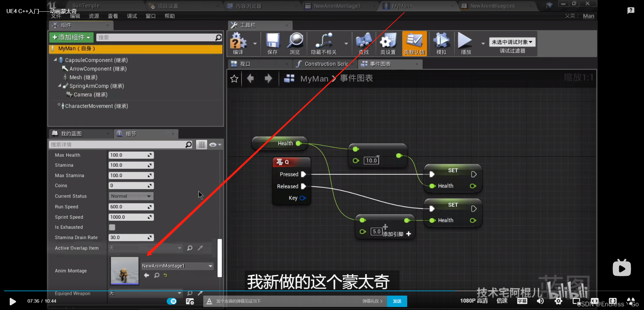Click the Max Health value field
The width and height of the screenshot is (644, 310).
[x=131, y=155]
